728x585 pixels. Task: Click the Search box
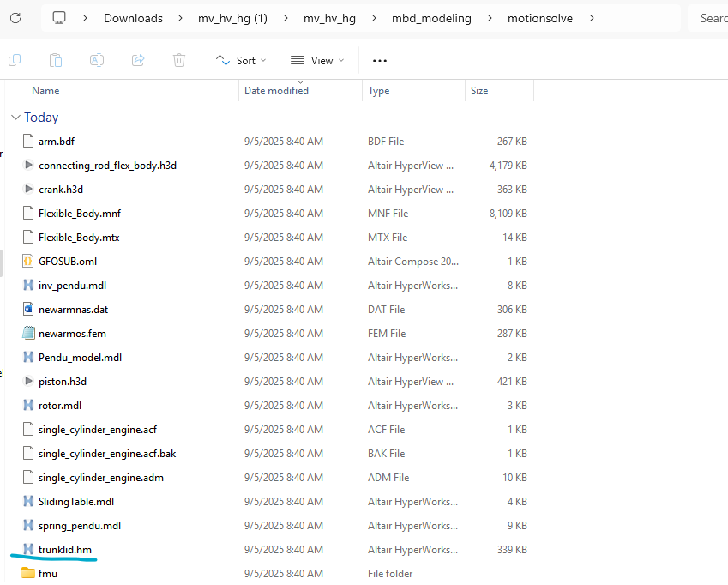pos(708,18)
